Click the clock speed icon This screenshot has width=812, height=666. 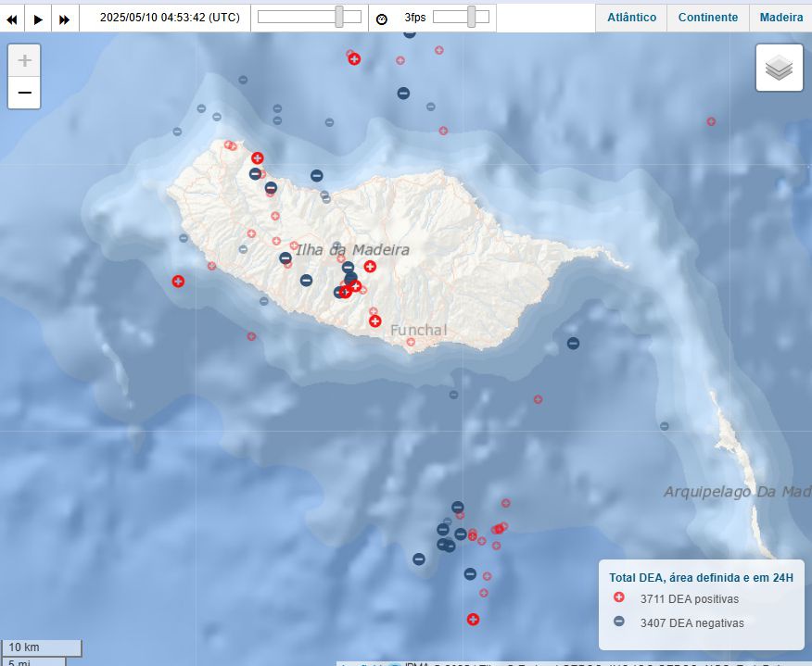tap(382, 19)
